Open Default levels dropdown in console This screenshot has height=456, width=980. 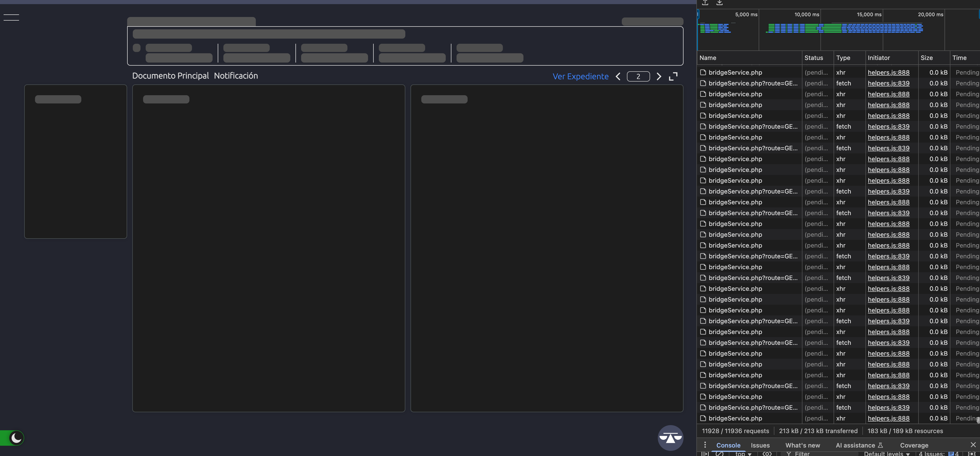886,453
